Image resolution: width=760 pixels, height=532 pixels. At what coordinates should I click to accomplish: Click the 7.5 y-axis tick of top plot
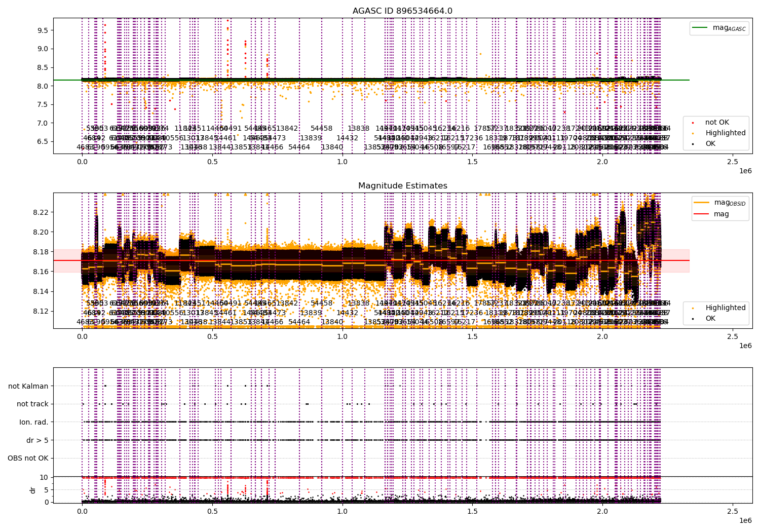(43, 104)
